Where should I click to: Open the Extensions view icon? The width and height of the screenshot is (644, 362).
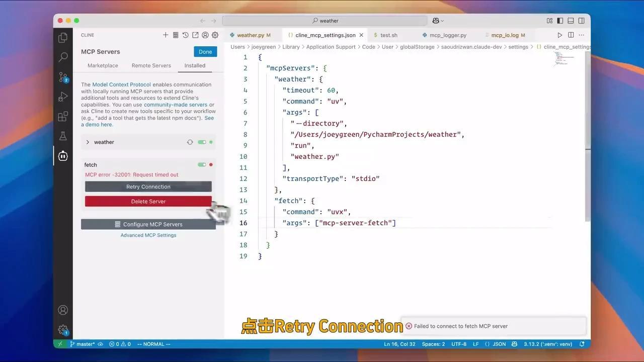click(x=63, y=117)
